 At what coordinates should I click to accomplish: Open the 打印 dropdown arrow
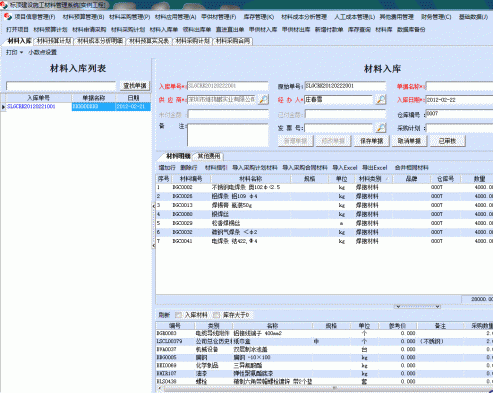[x=21, y=52]
